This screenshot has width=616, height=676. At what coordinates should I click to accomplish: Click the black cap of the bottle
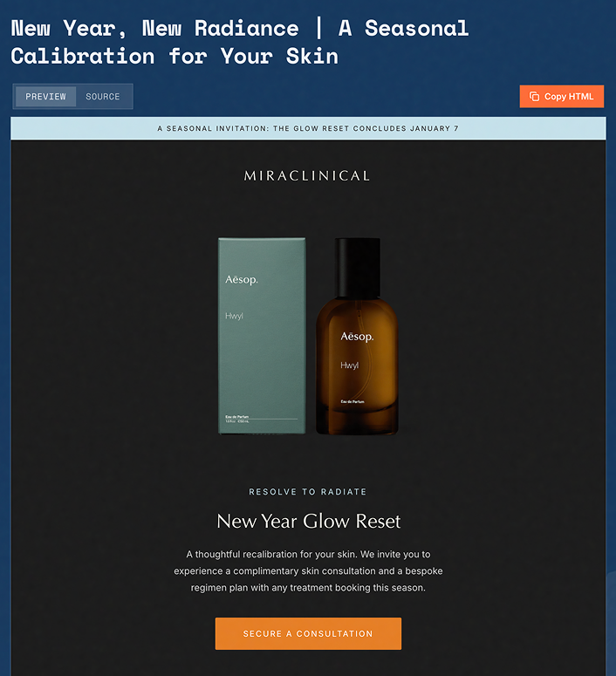[358, 267]
